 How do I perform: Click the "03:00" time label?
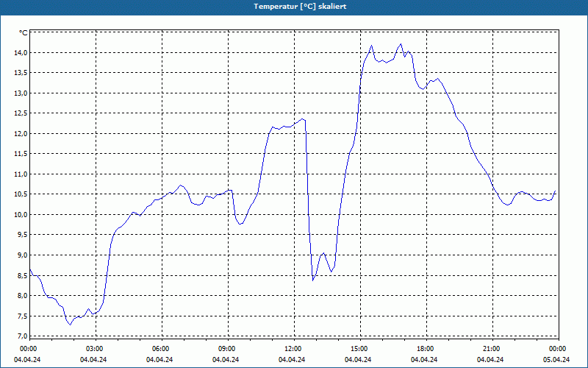(94, 349)
